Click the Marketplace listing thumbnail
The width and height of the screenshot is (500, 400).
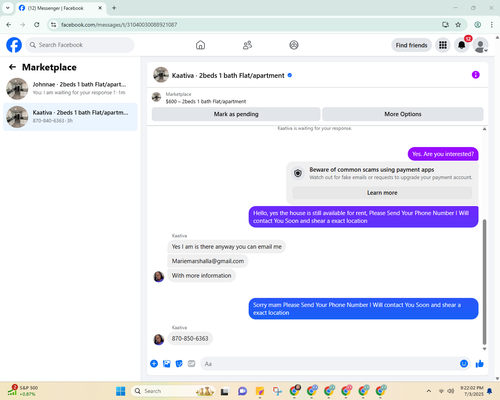point(156,97)
